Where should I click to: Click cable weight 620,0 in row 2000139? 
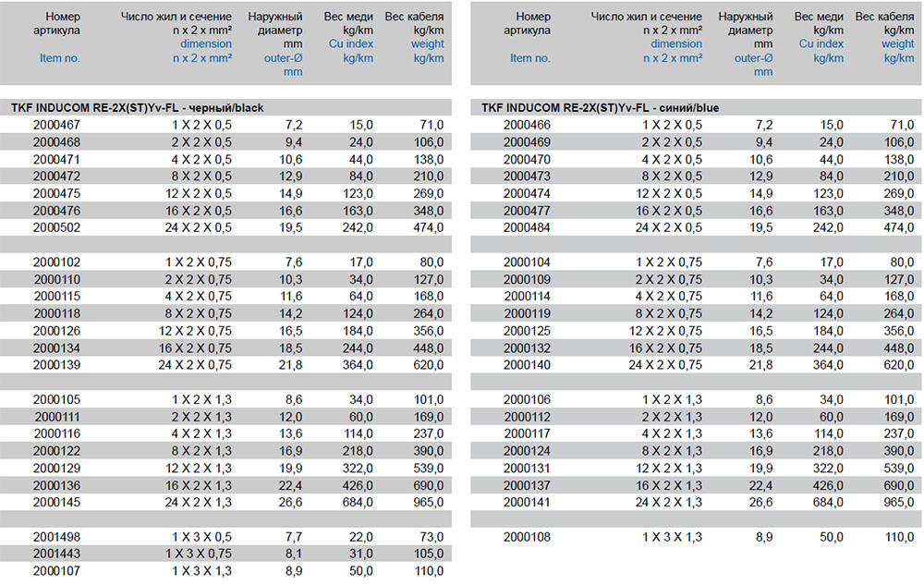pos(429,365)
